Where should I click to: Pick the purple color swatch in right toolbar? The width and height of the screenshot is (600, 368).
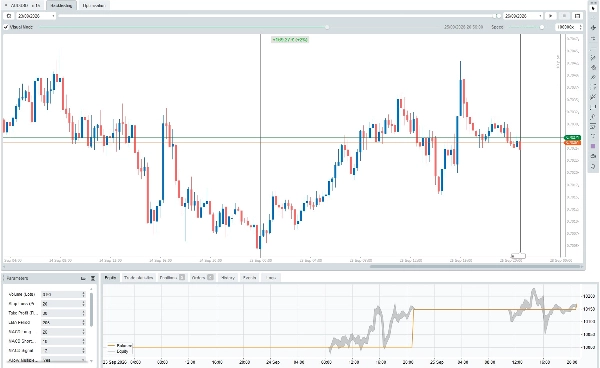[x=593, y=146]
